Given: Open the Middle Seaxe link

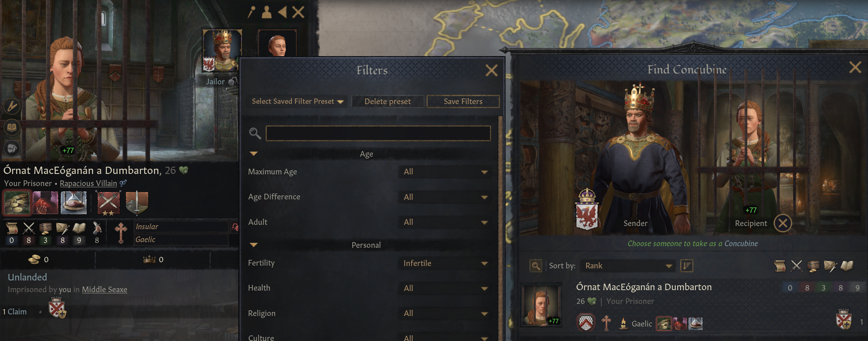Looking at the screenshot, I should (104, 289).
